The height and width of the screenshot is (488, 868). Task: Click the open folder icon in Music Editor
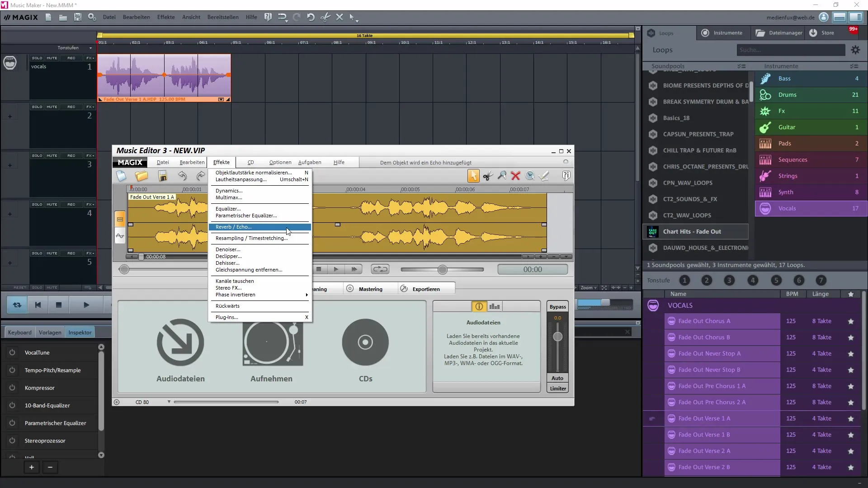[142, 176]
